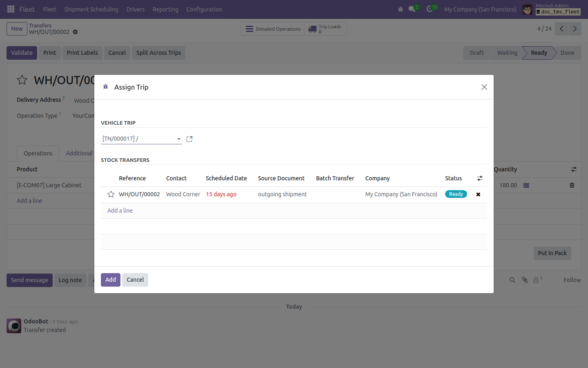Select Draft status stage
588x368 pixels.
(477, 53)
